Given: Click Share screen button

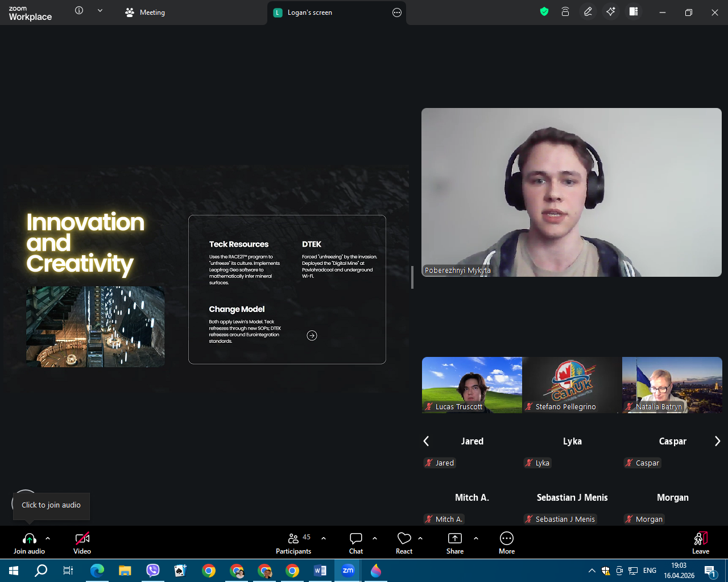Looking at the screenshot, I should 455,543.
